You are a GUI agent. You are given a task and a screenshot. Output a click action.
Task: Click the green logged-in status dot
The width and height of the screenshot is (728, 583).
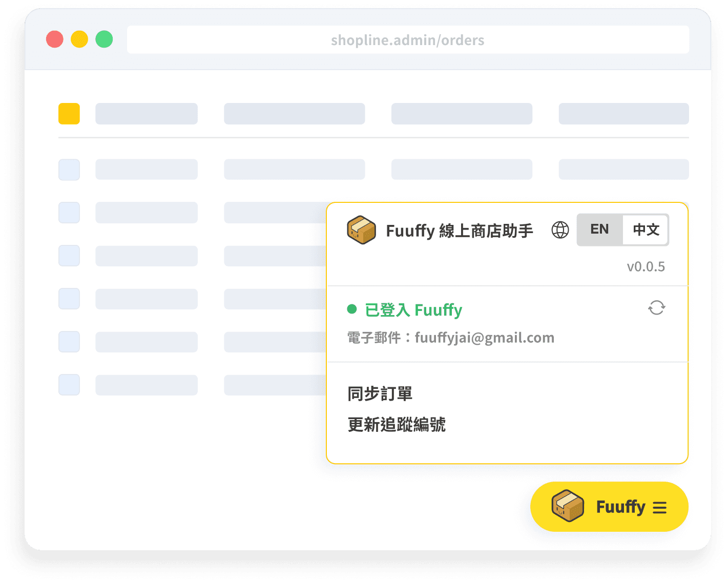[x=352, y=309]
